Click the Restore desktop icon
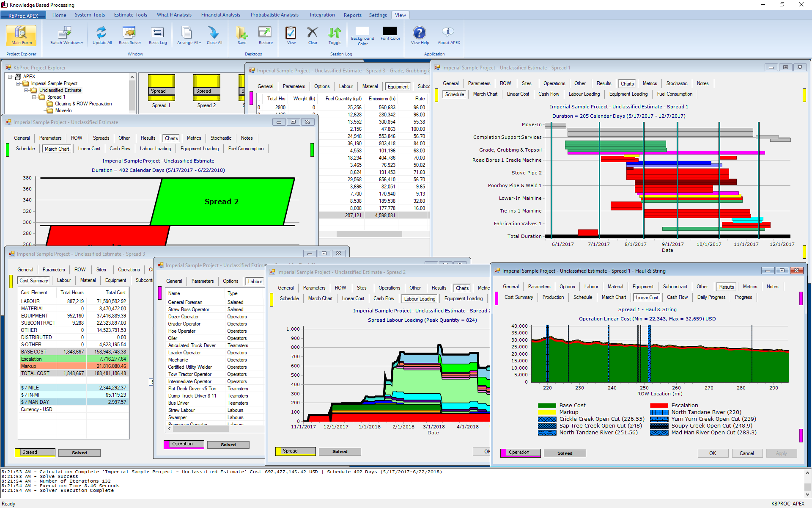Screen dimensions: 812x508 266,35
